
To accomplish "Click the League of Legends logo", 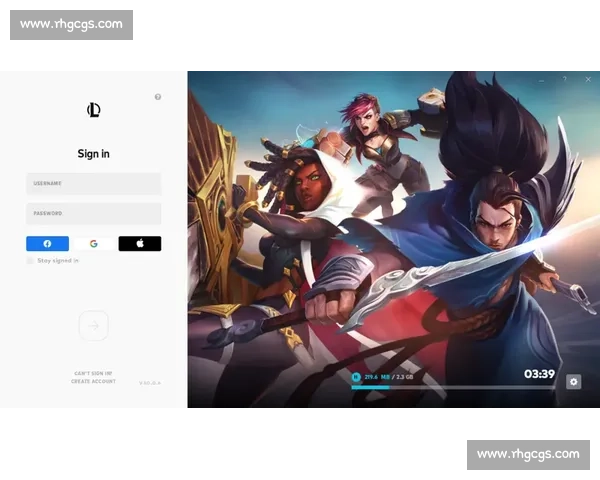I will point(93,110).
